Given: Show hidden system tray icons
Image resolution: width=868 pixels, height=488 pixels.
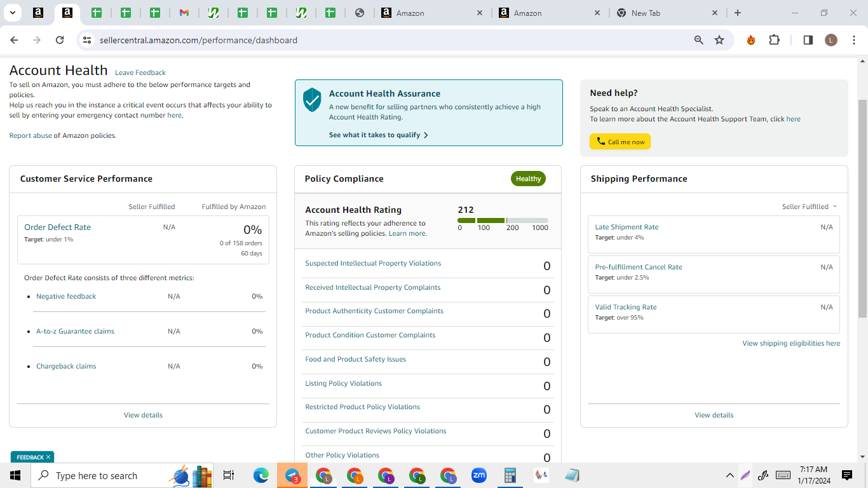Looking at the screenshot, I should 730,475.
